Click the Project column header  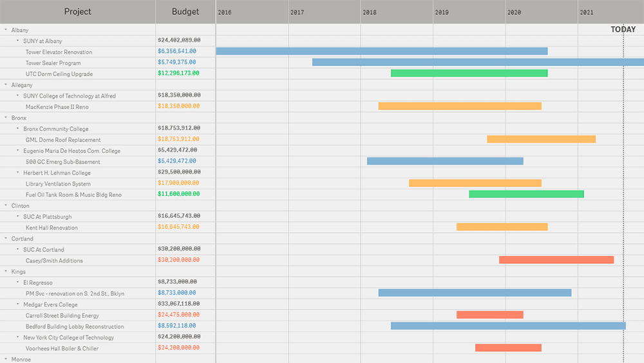(77, 12)
